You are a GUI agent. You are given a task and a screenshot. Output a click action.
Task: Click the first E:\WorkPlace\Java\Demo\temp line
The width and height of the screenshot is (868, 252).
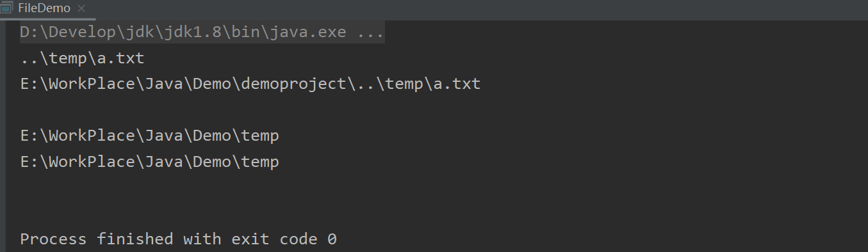click(150, 136)
